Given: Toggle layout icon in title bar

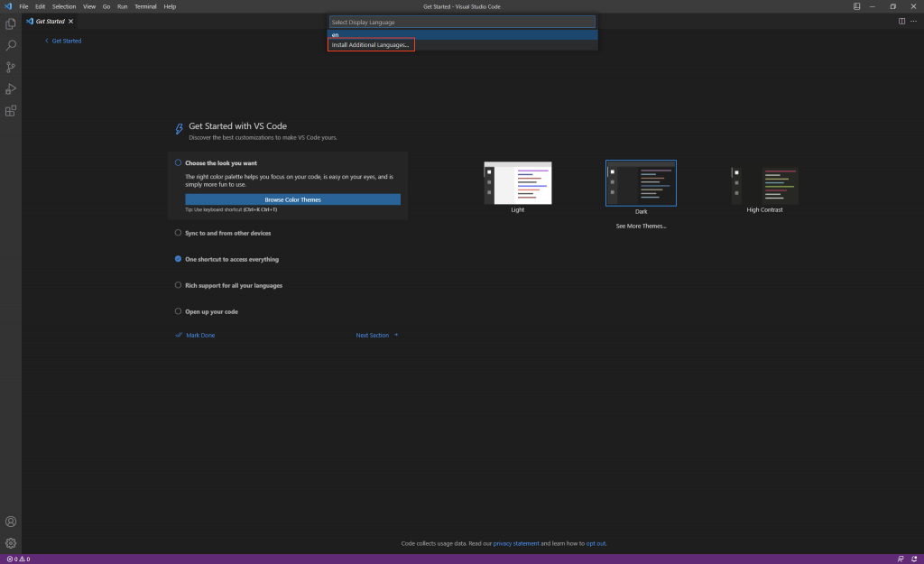Looking at the screenshot, I should coord(857,6).
